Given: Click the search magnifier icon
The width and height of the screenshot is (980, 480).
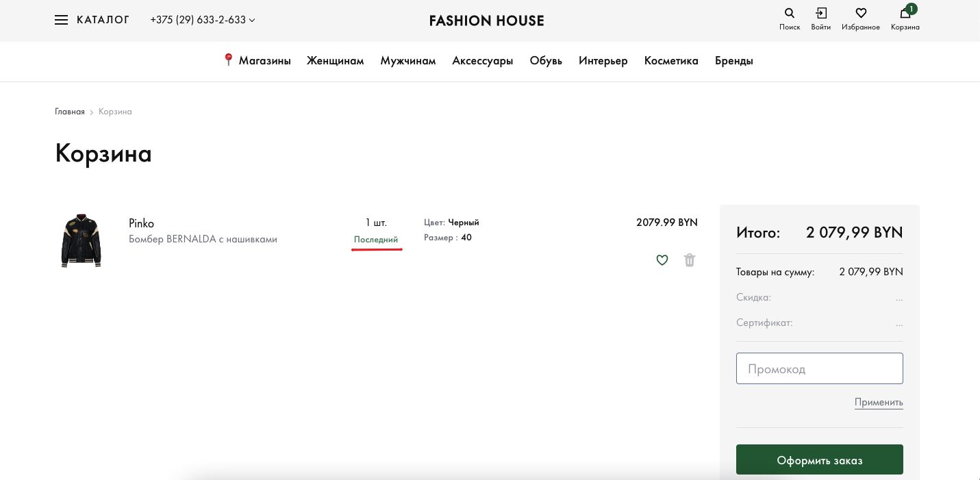Looking at the screenshot, I should (789, 13).
